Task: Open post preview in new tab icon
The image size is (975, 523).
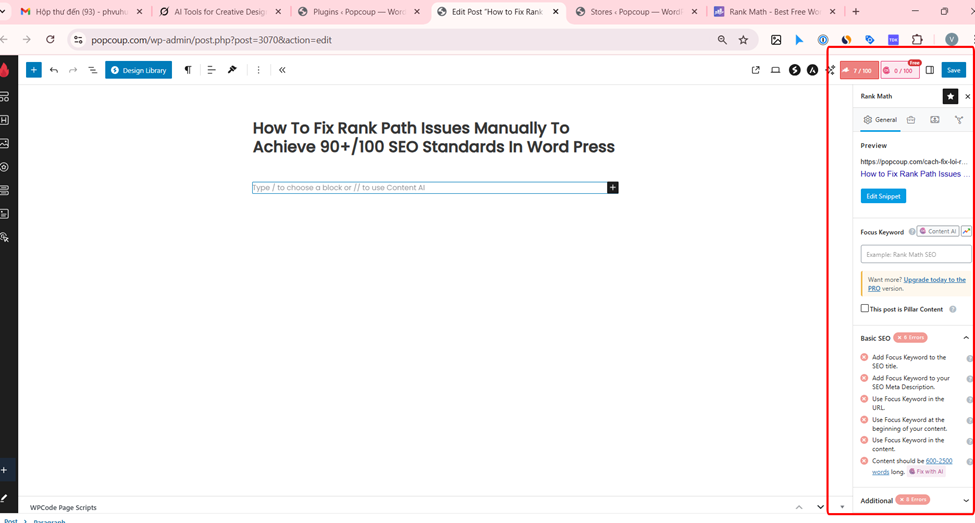Action: [x=756, y=70]
